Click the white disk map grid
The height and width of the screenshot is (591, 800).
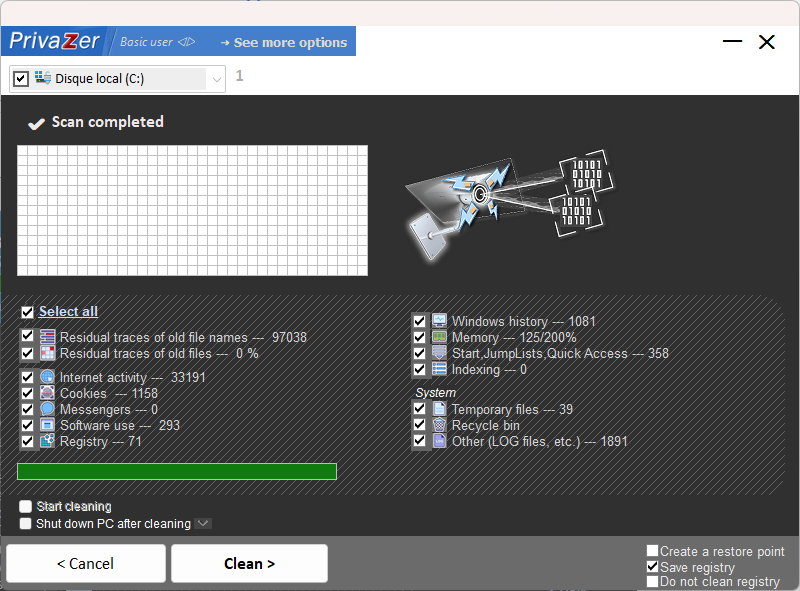192,210
